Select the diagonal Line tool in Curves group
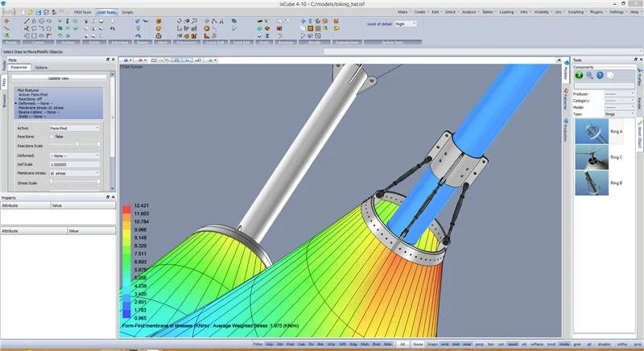Viewport: 644px width, 351px height. [27, 21]
